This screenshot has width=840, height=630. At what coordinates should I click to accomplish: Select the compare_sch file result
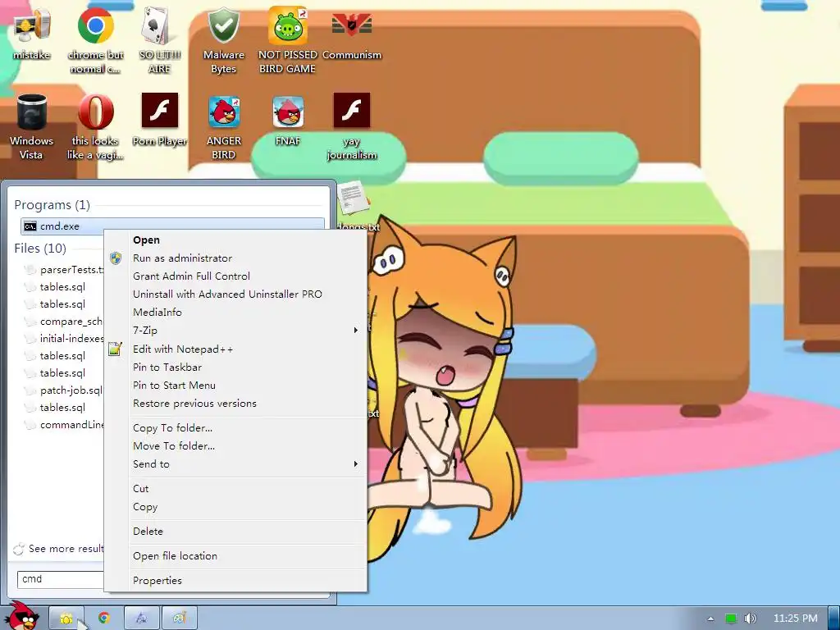click(64, 322)
